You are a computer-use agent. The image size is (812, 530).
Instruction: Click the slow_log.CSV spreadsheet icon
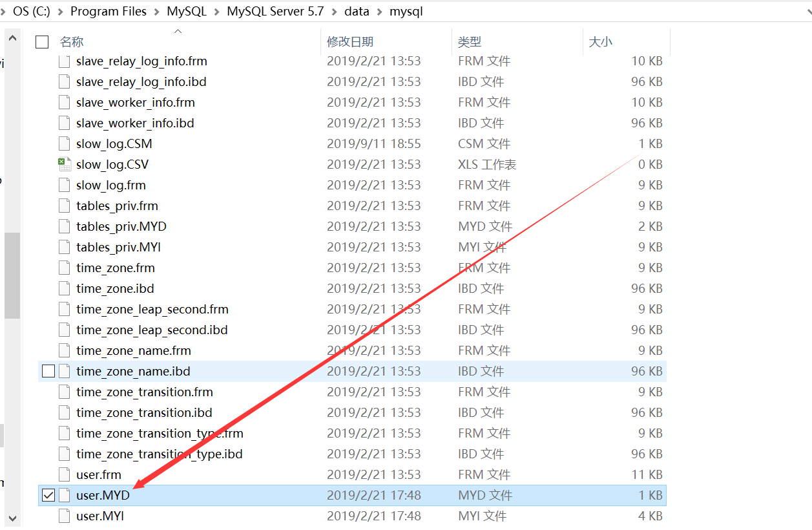click(x=64, y=165)
